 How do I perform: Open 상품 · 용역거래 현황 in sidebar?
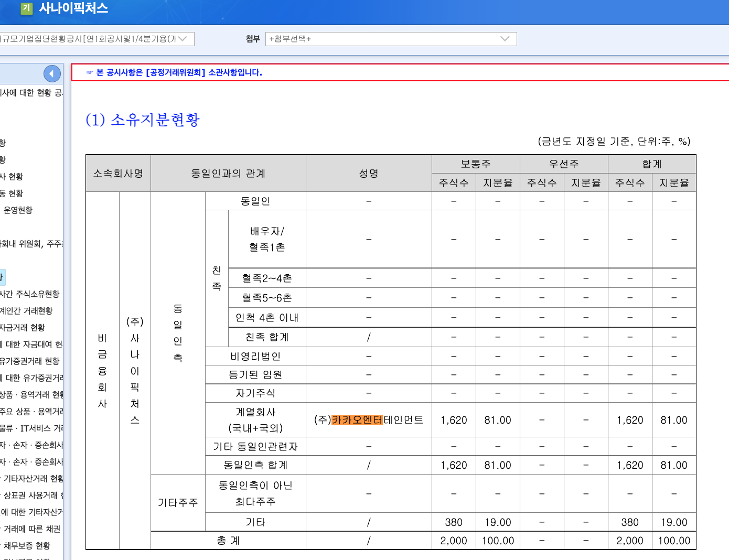coord(31,395)
